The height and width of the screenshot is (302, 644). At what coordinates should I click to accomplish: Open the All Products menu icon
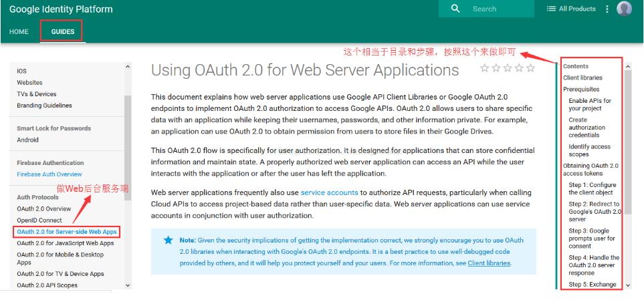coord(551,9)
